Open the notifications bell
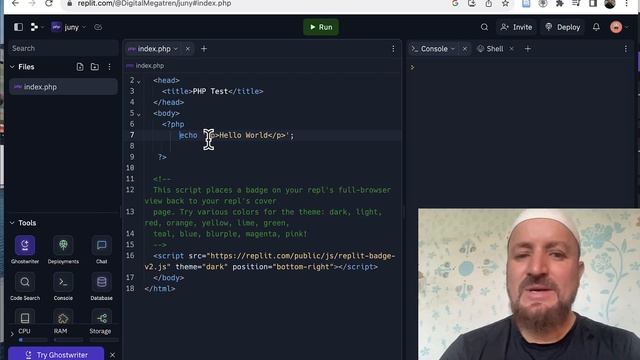Screen dimensions: 640x360 click(x=596, y=27)
